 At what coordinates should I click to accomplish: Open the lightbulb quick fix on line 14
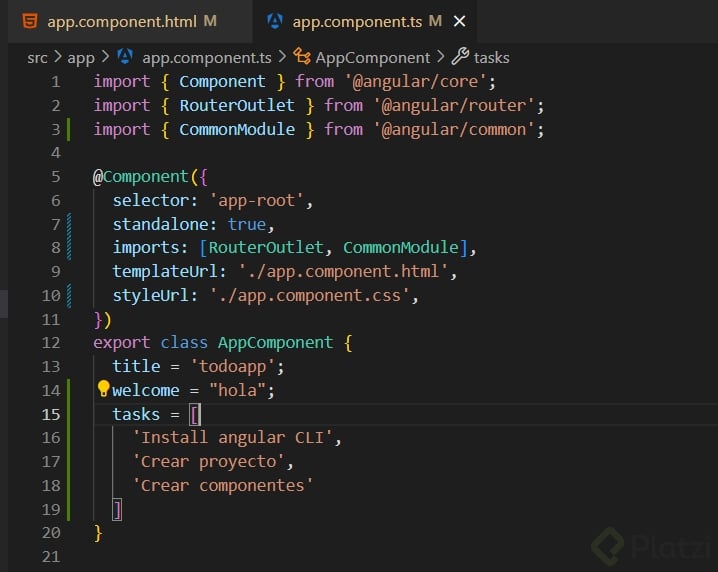(103, 389)
